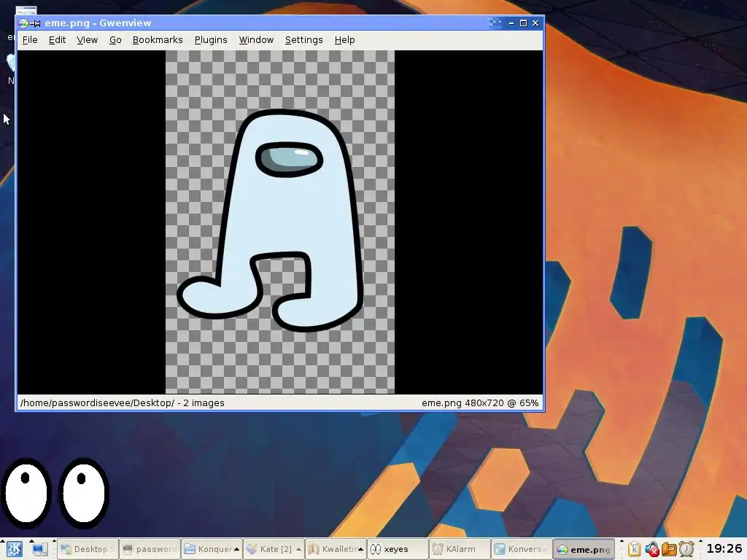747x560 pixels.
Task: Expand the Konqueror taskbar group arrow
Action: [x=236, y=549]
